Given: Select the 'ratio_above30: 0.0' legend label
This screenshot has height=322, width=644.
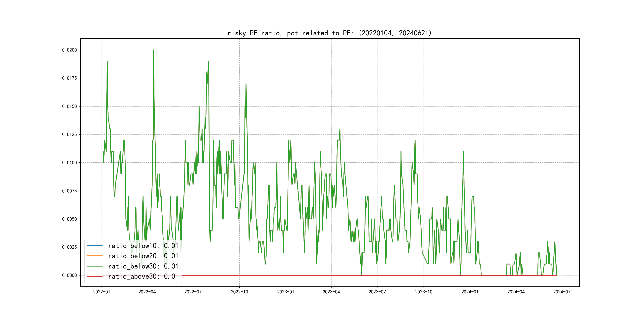Looking at the screenshot, I should (x=142, y=276).
